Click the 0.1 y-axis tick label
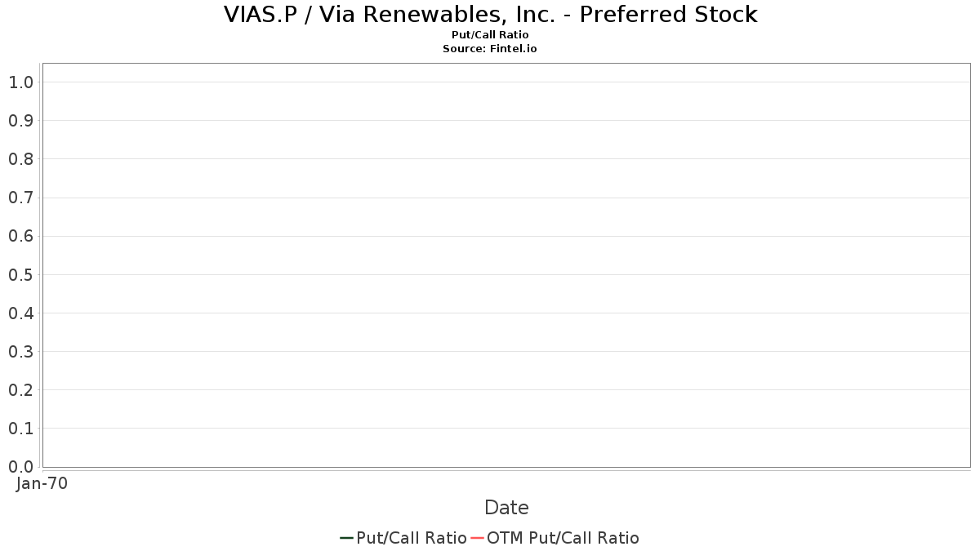 (x=20, y=429)
